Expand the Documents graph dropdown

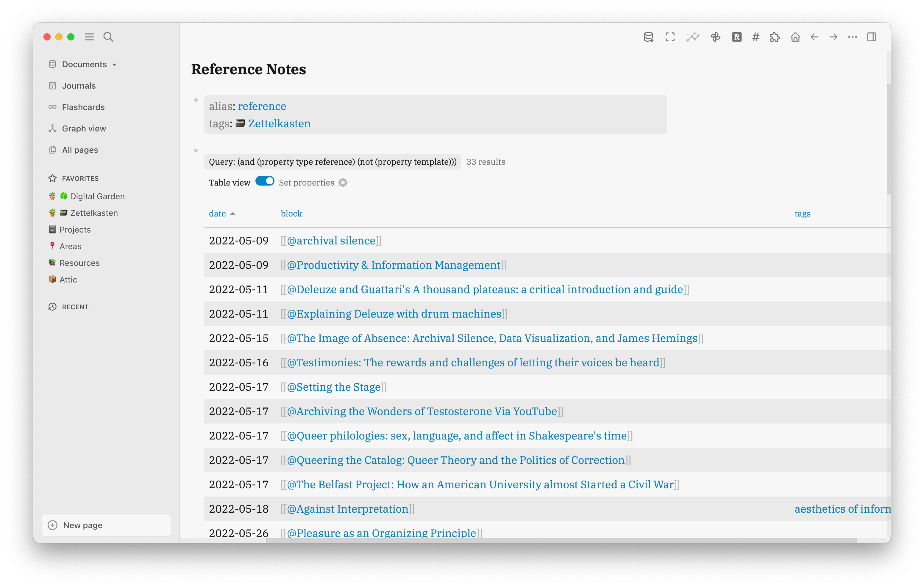click(x=114, y=65)
